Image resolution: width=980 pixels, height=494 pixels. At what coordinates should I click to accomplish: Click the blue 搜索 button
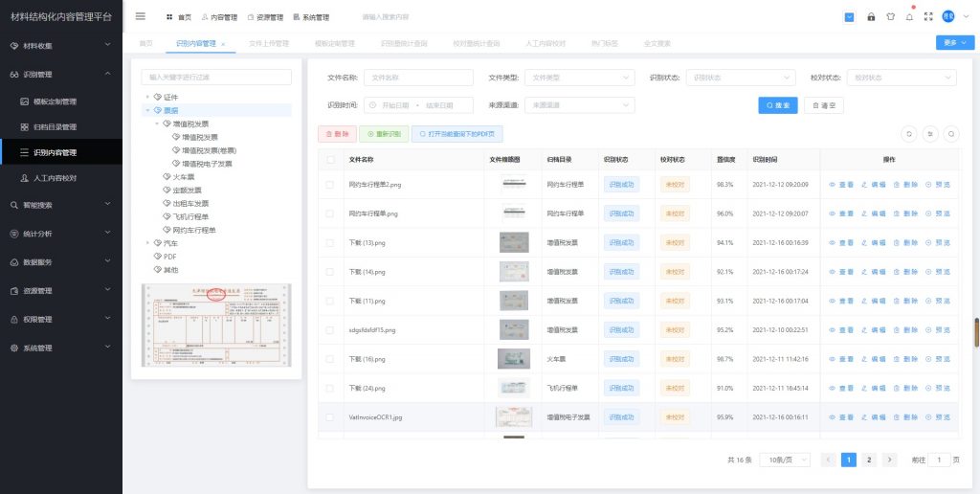[x=777, y=105]
